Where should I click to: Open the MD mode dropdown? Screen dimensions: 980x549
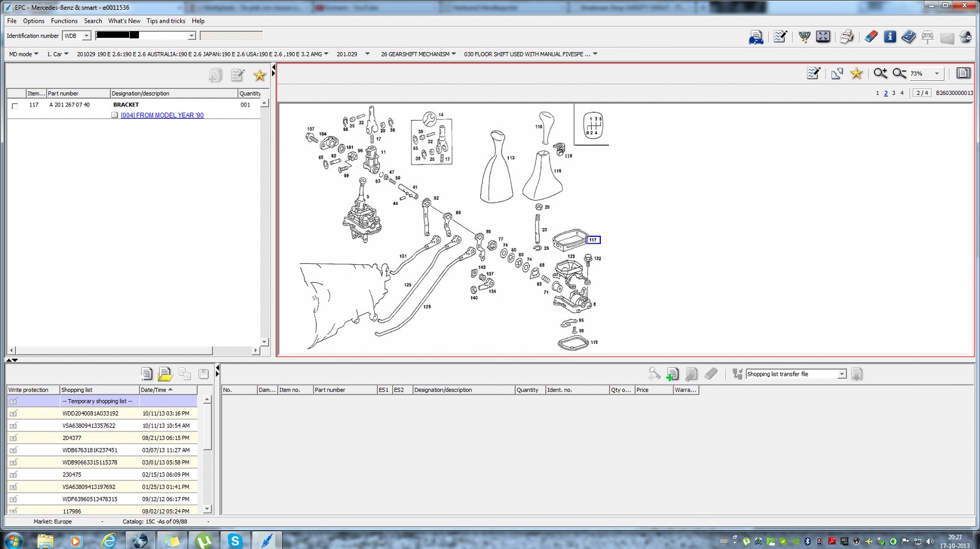tap(24, 54)
